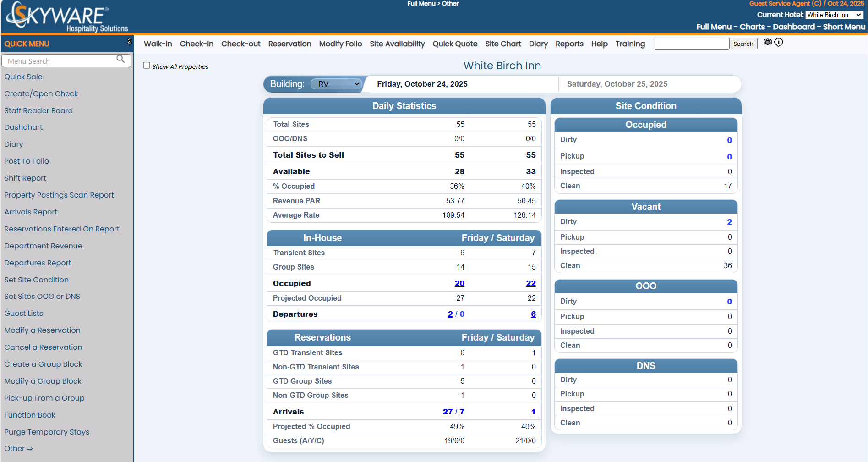Viewport: 868px width, 462px height.
Task: Click the camera screenshot icon
Action: point(768,42)
